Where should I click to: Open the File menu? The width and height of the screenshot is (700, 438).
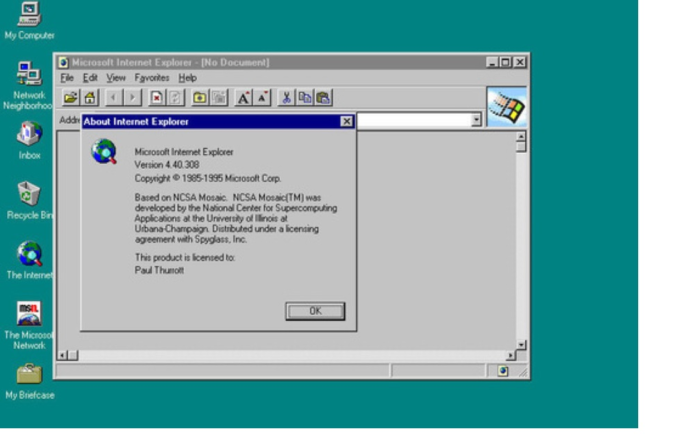click(67, 78)
